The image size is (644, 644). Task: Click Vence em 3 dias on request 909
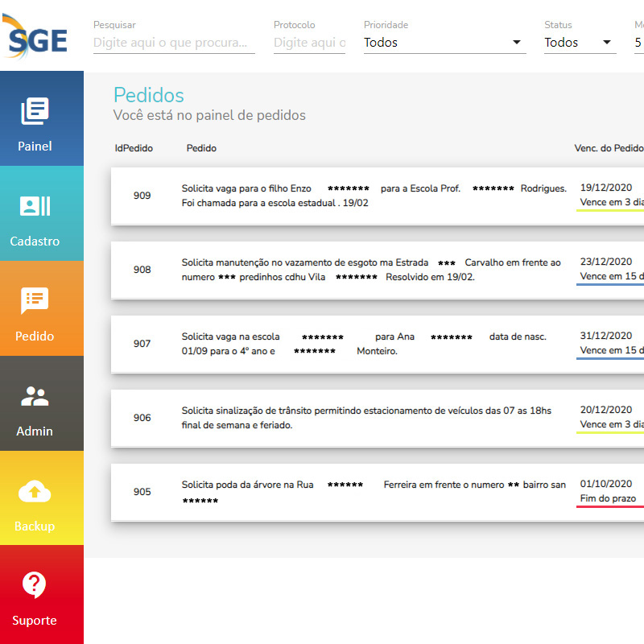tap(612, 202)
